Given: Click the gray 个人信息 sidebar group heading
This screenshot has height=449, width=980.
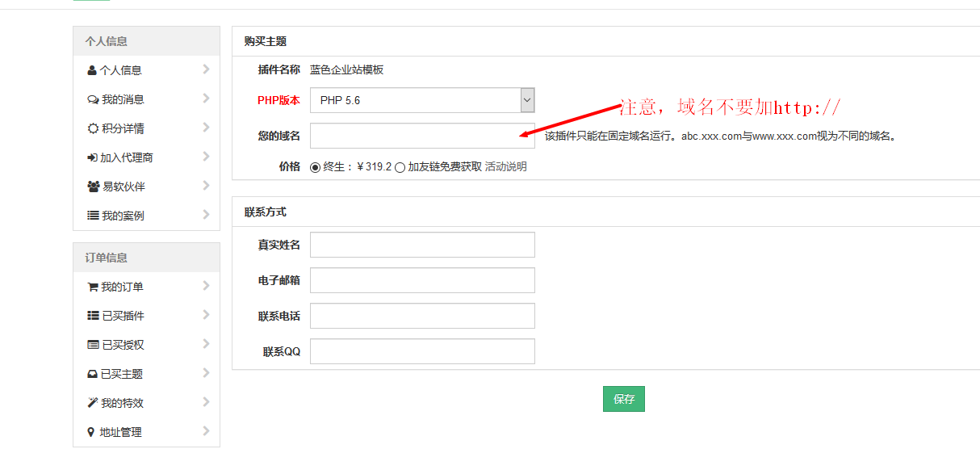Looking at the screenshot, I should pos(107,41).
